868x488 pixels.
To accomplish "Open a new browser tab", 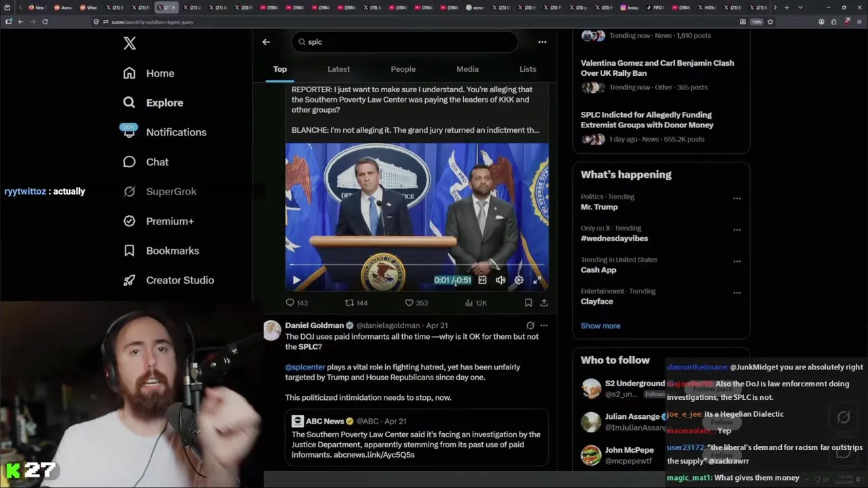I will click(787, 7).
